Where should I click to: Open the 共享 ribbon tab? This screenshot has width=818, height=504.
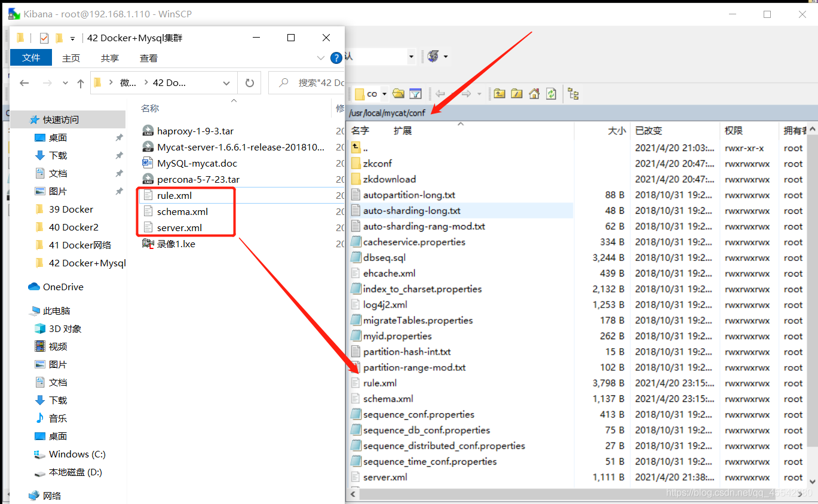tap(110, 58)
